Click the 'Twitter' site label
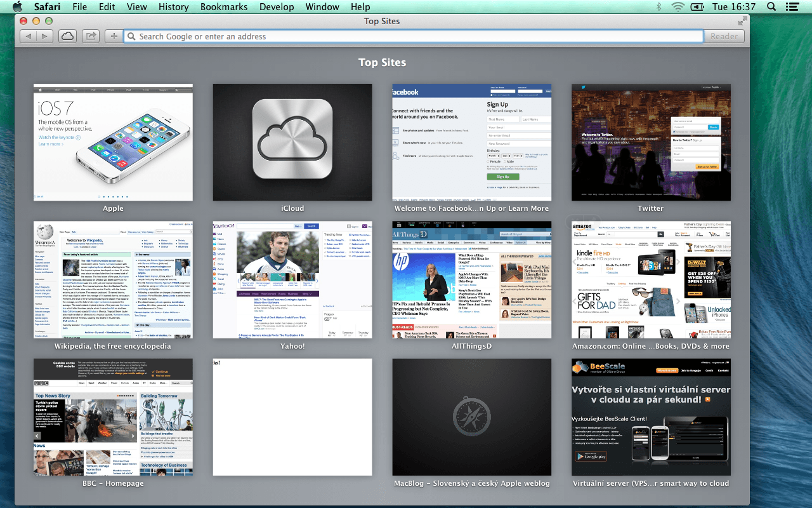The height and width of the screenshot is (508, 812). pyautogui.click(x=651, y=208)
